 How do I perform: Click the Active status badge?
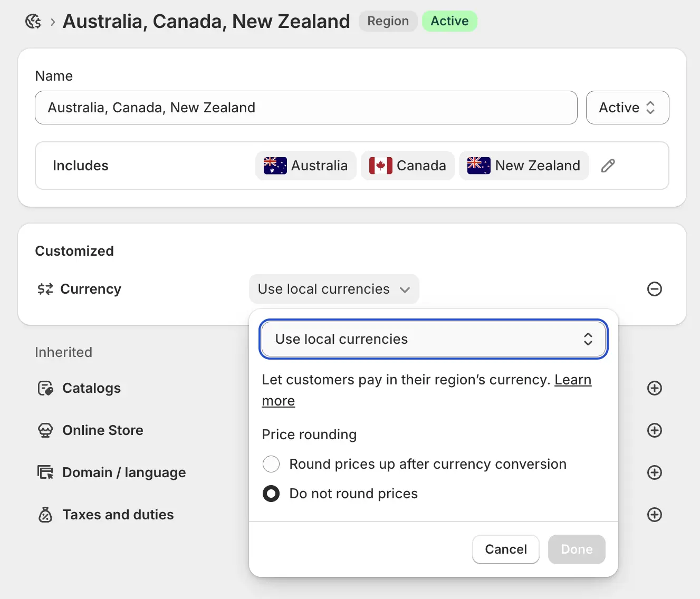click(449, 21)
